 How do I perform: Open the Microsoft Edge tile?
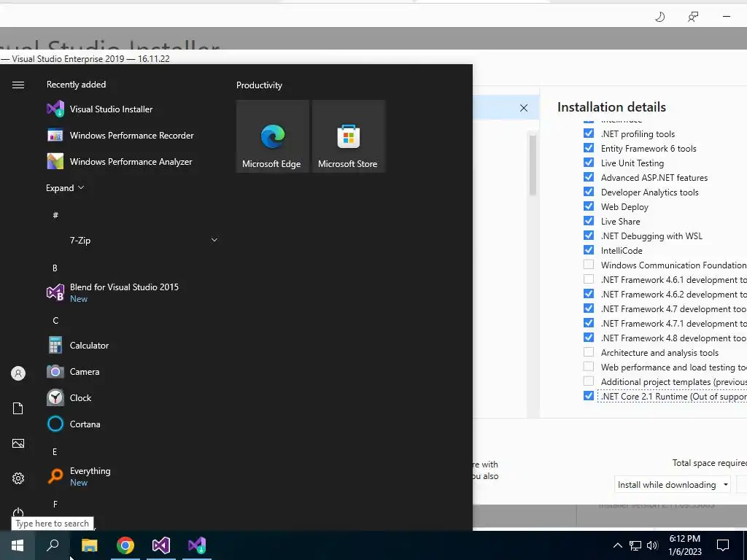click(273, 136)
